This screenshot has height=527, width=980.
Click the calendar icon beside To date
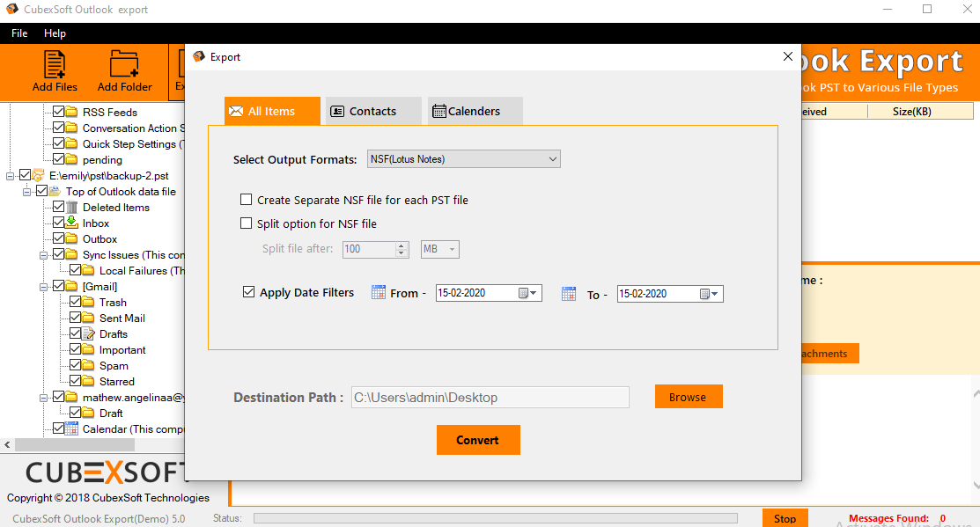[569, 294]
